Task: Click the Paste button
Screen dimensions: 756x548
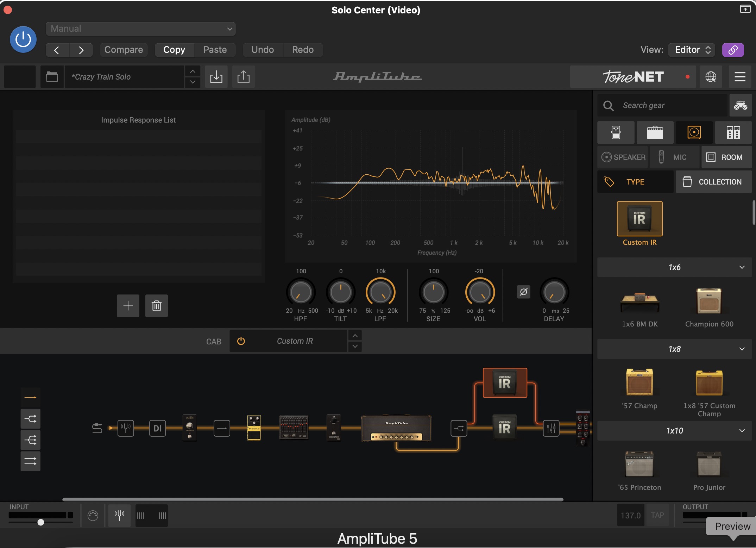Action: [215, 50]
